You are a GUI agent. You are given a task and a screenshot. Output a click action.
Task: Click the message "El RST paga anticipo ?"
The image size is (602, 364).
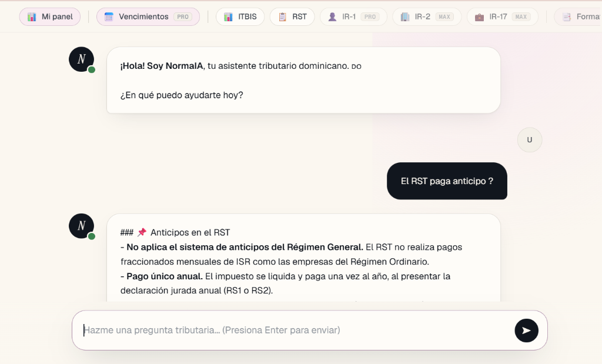coord(447,181)
